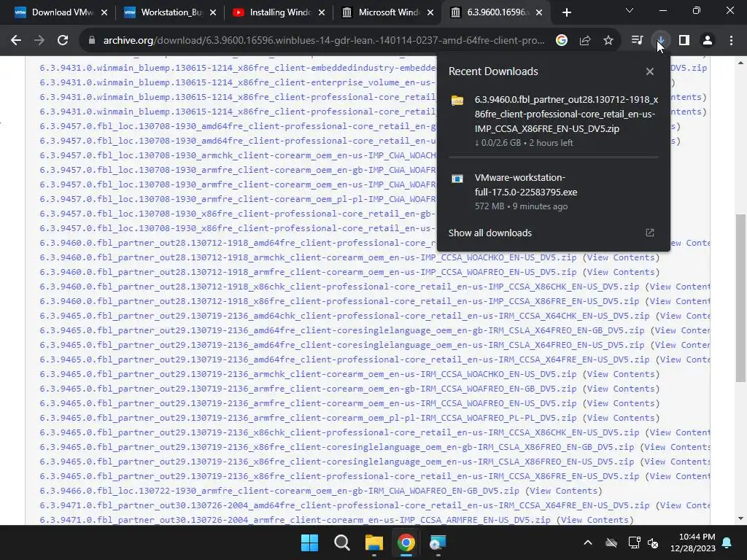Open all downloads in new tab icon
747x560 pixels.
pyautogui.click(x=650, y=233)
